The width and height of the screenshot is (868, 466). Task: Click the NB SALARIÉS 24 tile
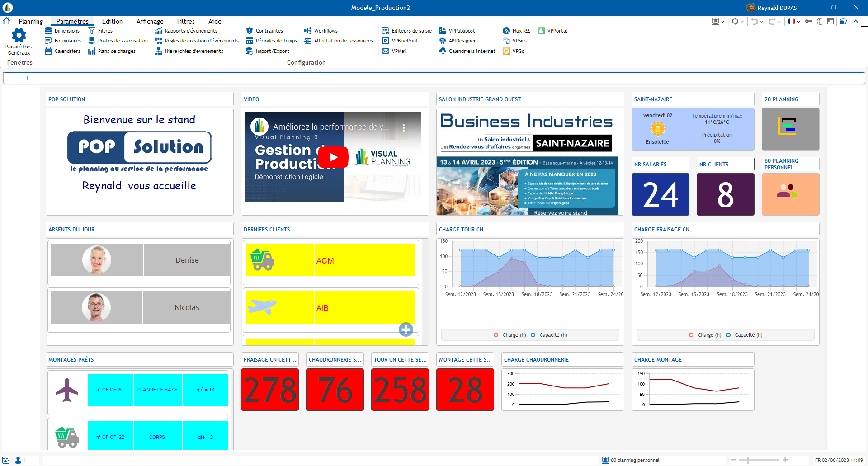[660, 194]
